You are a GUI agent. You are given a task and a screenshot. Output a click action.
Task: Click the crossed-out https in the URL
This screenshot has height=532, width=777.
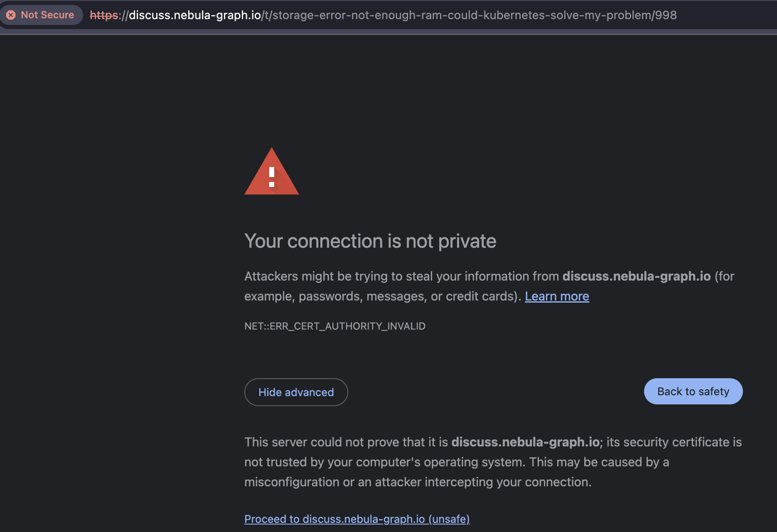[x=104, y=15]
